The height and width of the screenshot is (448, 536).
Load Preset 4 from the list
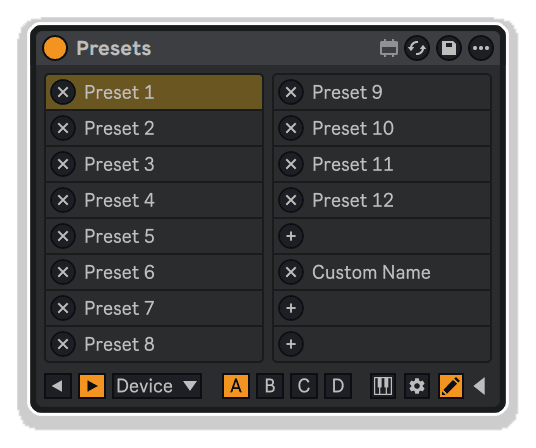[x=154, y=200]
